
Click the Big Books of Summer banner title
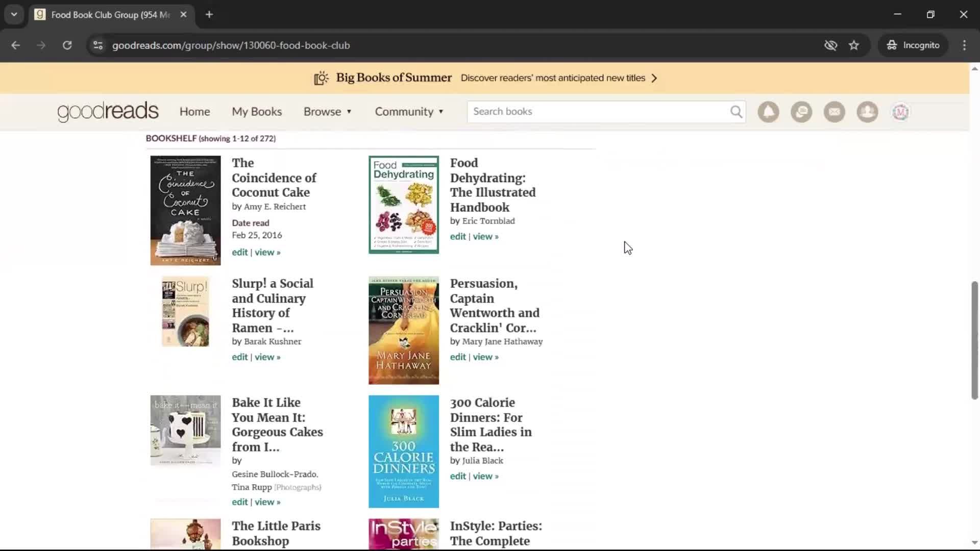click(394, 78)
